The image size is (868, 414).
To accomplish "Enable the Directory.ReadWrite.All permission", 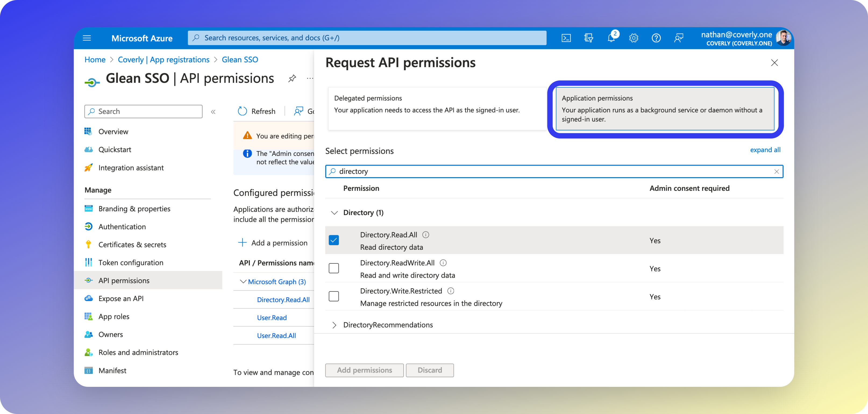I will point(334,268).
